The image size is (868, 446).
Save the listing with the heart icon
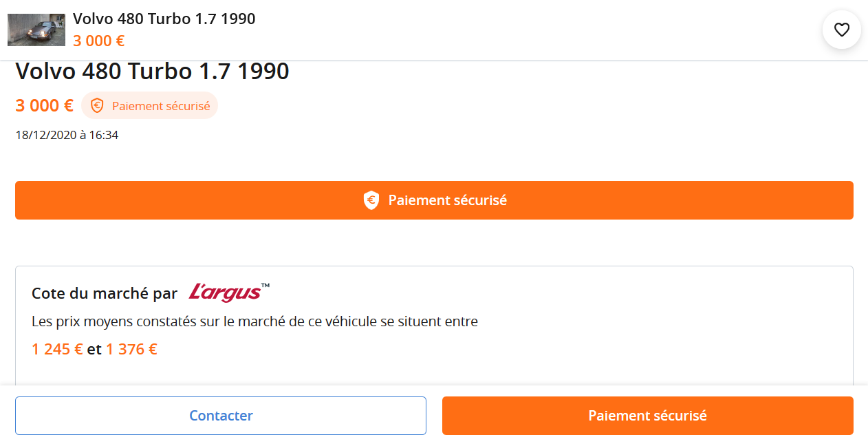[842, 30]
